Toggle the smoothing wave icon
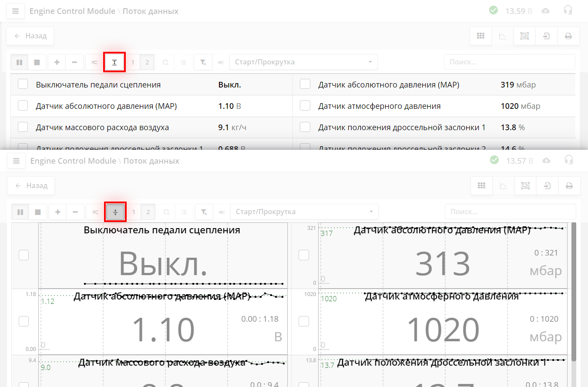The height and width of the screenshot is (387, 588). pos(94,62)
